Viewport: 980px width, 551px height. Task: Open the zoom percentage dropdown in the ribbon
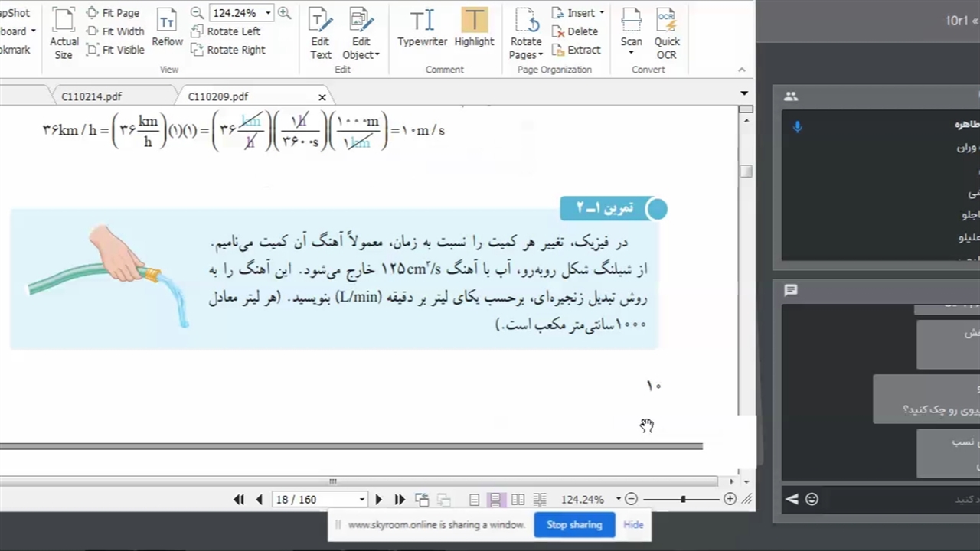point(268,13)
